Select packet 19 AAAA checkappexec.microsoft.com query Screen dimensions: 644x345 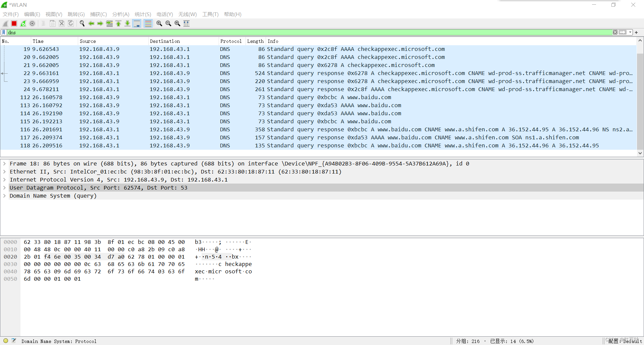318,49
